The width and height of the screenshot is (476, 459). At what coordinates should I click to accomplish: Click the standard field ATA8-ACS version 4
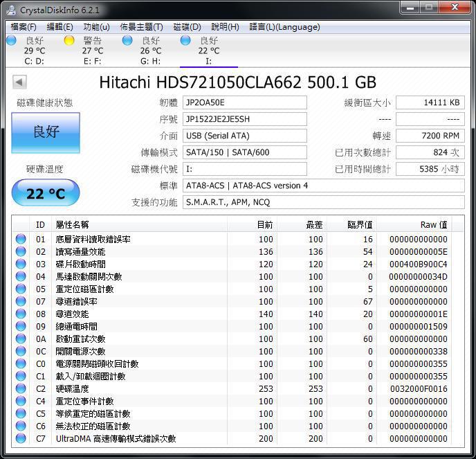pyautogui.click(x=323, y=186)
